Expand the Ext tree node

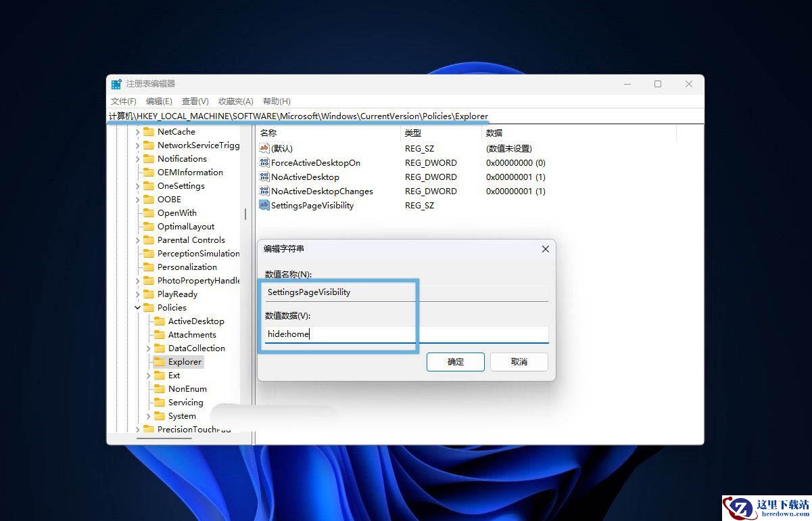pos(149,376)
